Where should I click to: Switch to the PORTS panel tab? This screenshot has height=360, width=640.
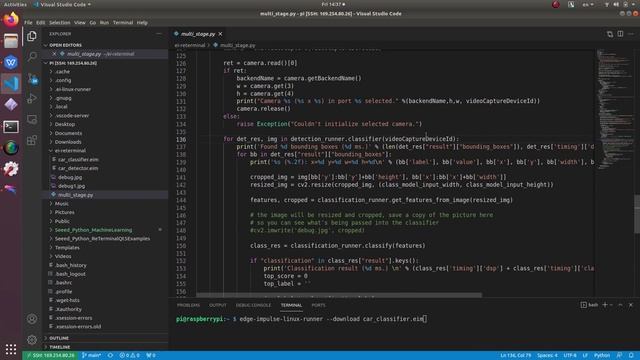[x=318, y=305]
